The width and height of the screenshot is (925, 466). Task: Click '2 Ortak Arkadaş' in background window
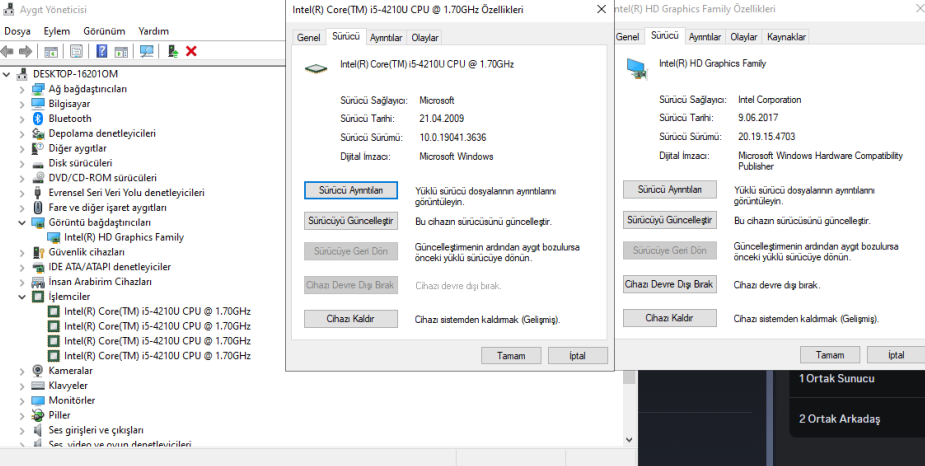pyautogui.click(x=839, y=419)
